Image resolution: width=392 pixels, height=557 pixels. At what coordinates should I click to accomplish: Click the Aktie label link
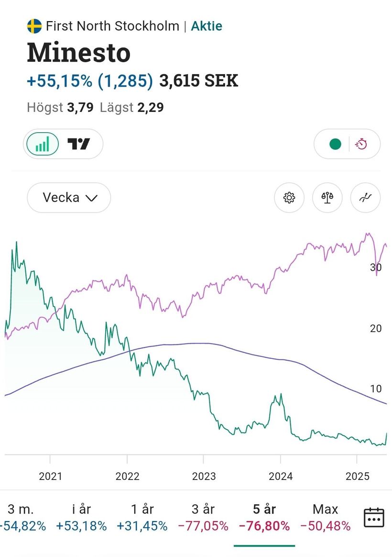[x=207, y=26]
